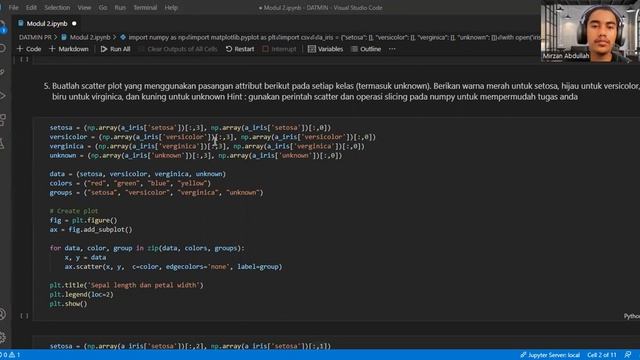Run All notebook cells
The image size is (640, 360).
(116, 49)
